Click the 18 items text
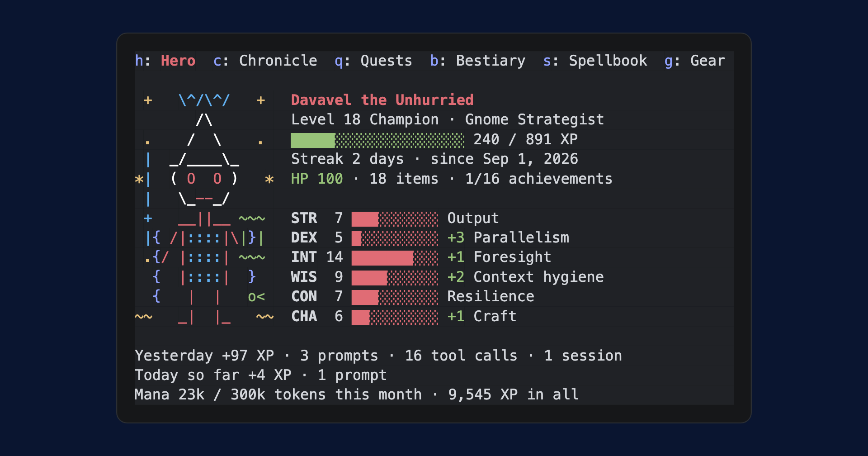Screen dimensions: 868x456 pyautogui.click(x=404, y=179)
